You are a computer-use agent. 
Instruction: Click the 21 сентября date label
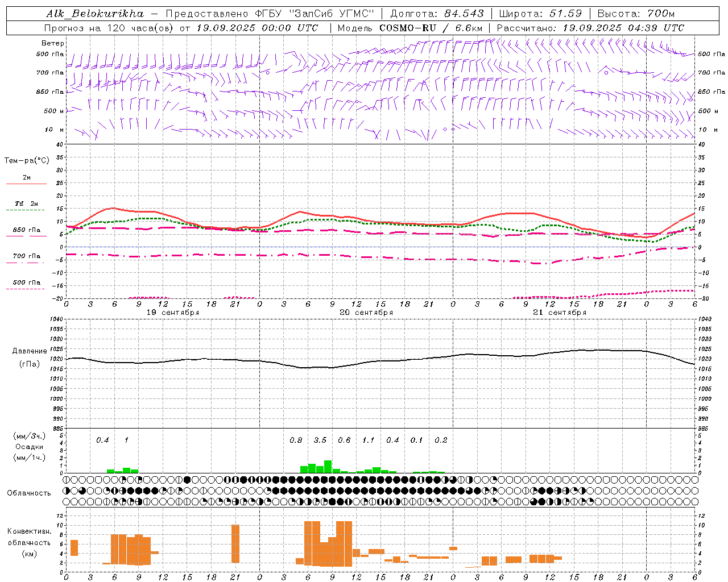(560, 313)
